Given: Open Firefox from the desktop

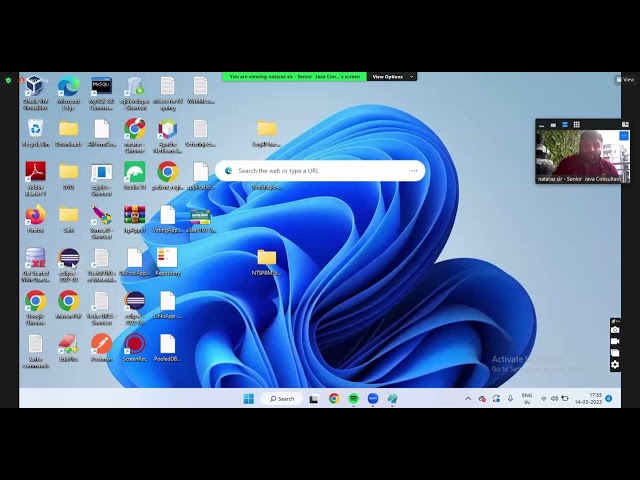Looking at the screenshot, I should [35, 215].
